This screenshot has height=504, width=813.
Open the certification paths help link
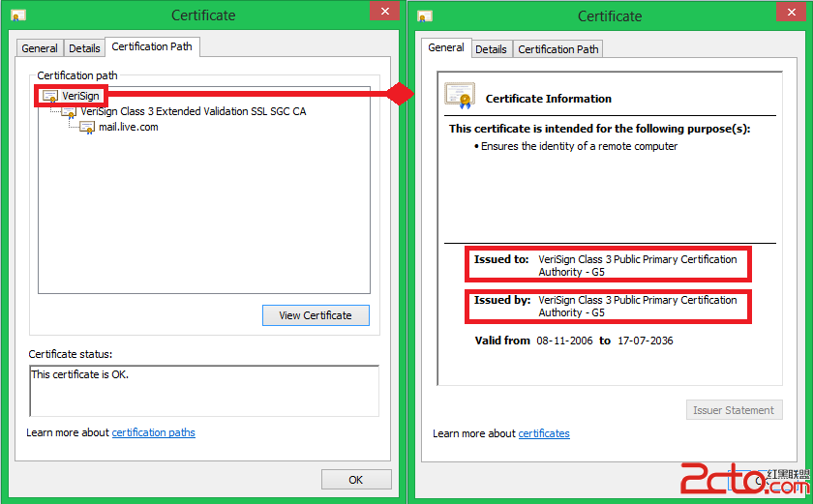tap(154, 432)
